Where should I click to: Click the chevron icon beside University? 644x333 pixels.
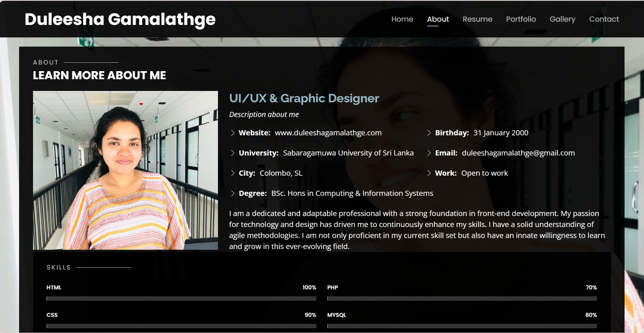coord(233,153)
